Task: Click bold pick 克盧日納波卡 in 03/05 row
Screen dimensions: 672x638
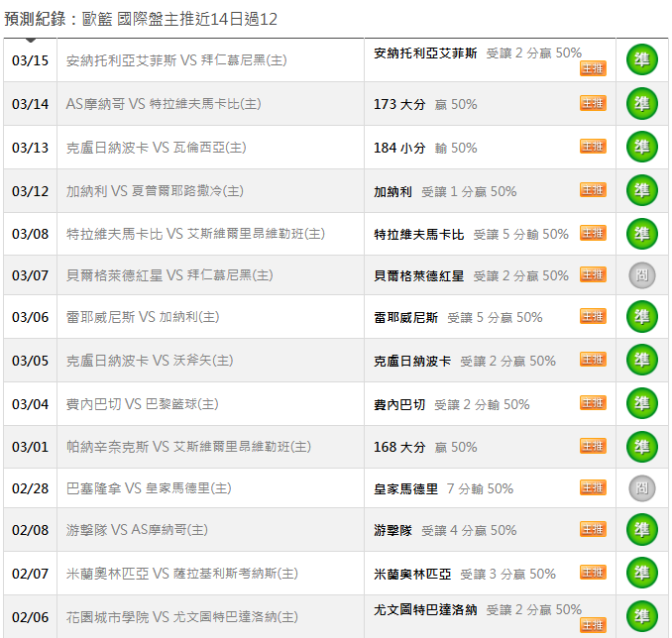Action: coord(412,361)
